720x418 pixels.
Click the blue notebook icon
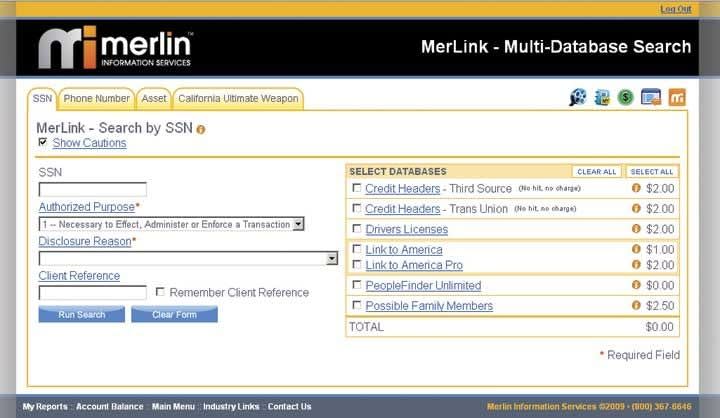602,98
